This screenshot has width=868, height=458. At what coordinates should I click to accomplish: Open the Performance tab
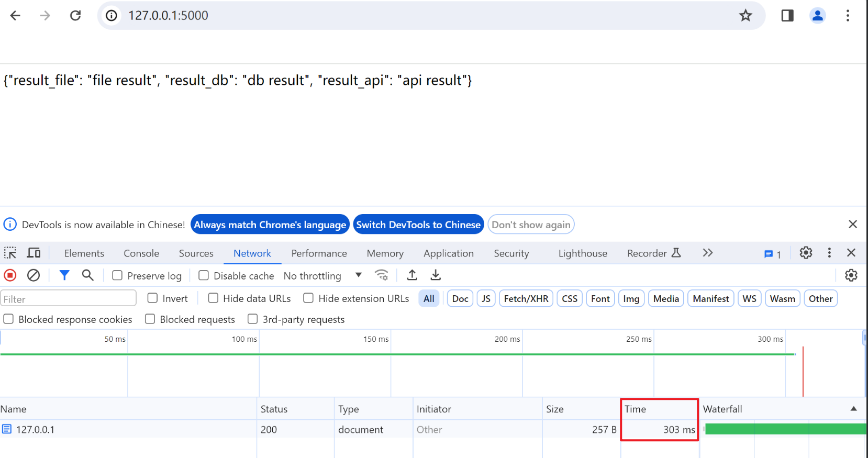[319, 253]
